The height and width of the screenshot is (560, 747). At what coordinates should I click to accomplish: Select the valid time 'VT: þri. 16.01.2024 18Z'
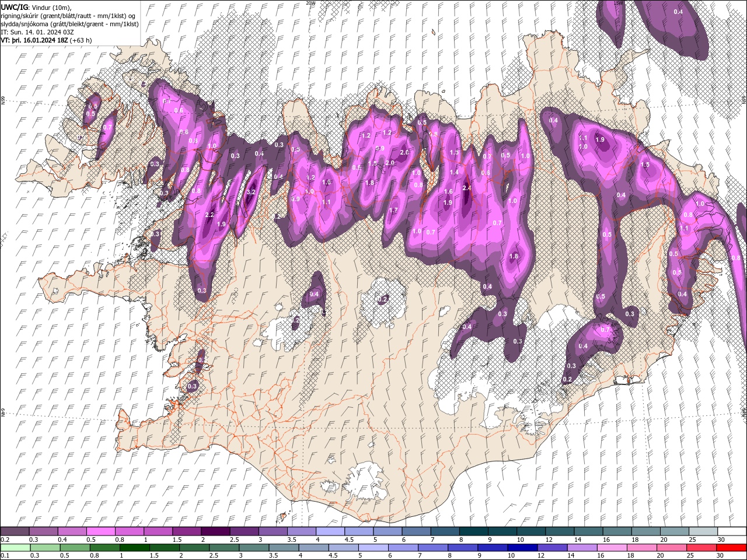click(x=34, y=40)
